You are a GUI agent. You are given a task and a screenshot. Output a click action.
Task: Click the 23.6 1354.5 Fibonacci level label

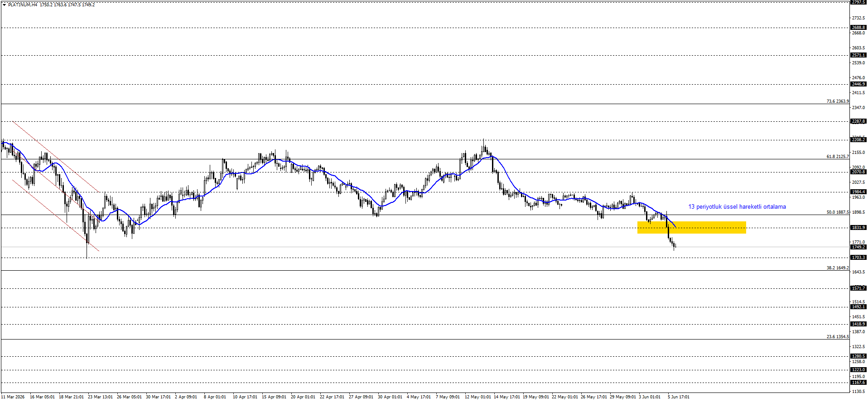click(838, 337)
